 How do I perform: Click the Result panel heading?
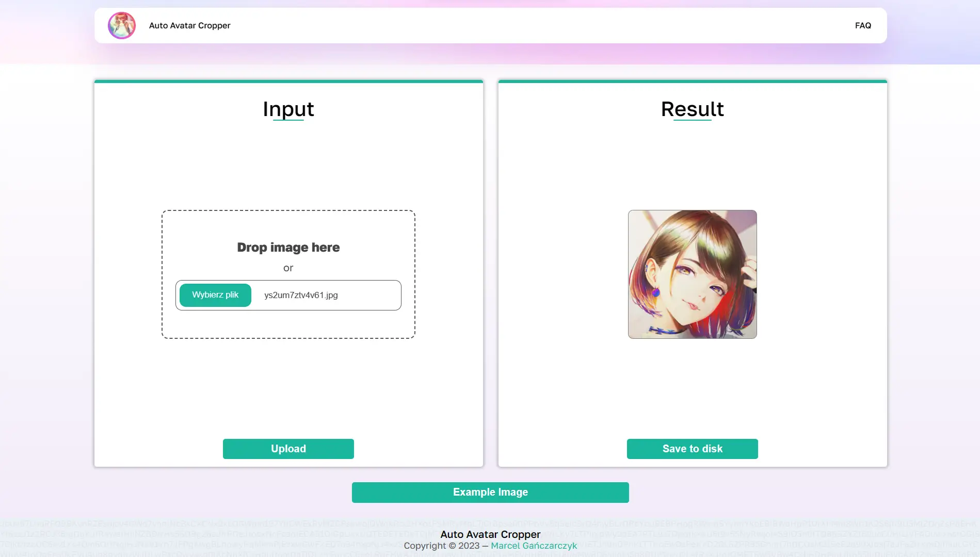692,109
